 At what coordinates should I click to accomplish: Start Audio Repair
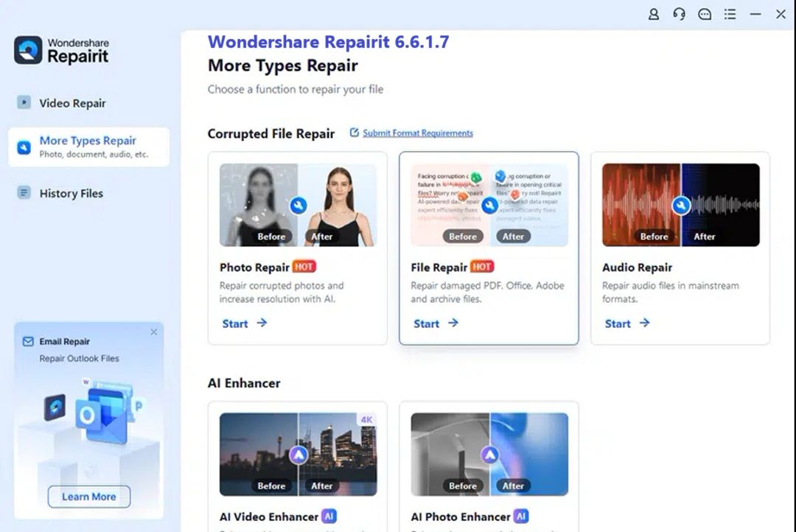point(627,323)
